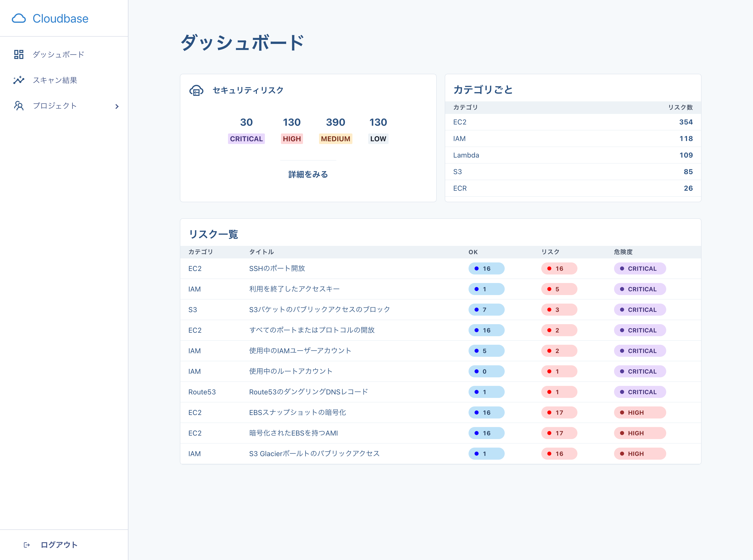Click red risk count badge for EBSスナップショットの暗号化
This screenshot has height=560, width=753.
click(x=559, y=412)
